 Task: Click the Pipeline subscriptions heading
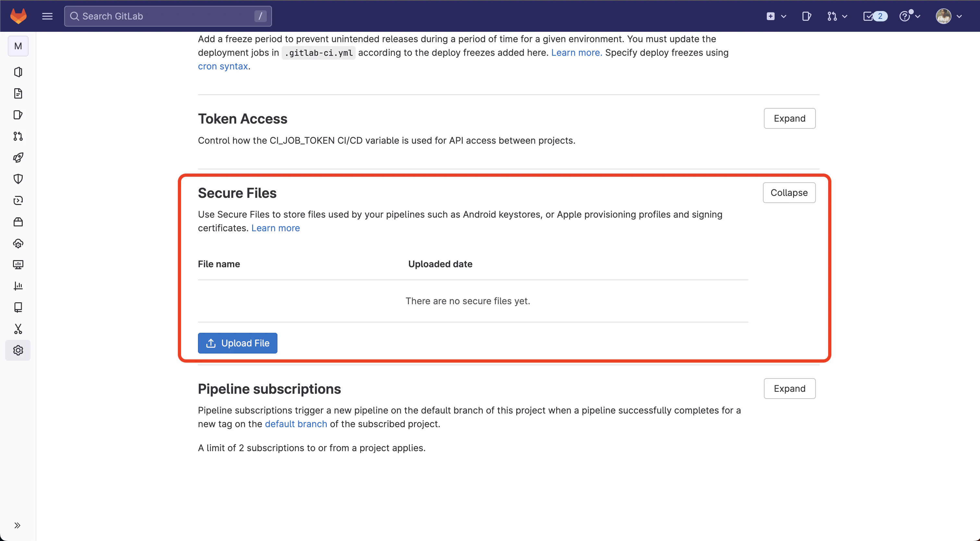click(x=269, y=389)
